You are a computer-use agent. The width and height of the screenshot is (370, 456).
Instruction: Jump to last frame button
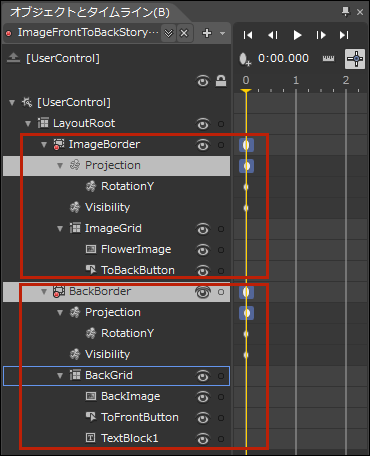click(x=344, y=35)
